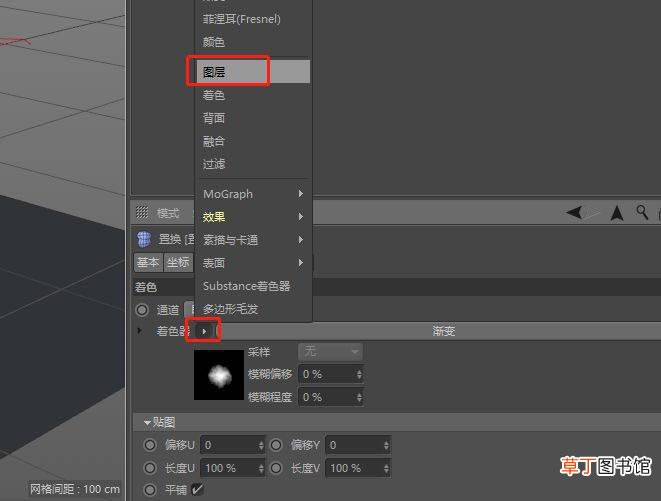The image size is (661, 501).
Task: Toggle the 平铺 animation circle
Action: 150,490
